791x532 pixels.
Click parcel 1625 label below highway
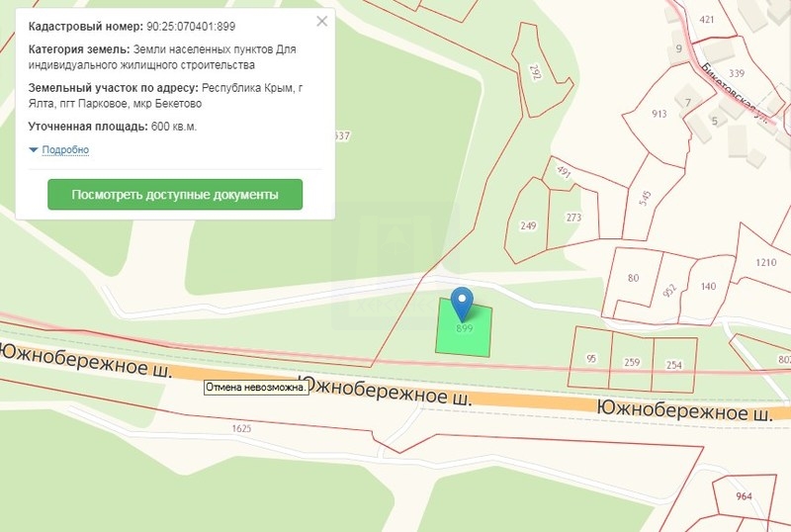coord(241,428)
